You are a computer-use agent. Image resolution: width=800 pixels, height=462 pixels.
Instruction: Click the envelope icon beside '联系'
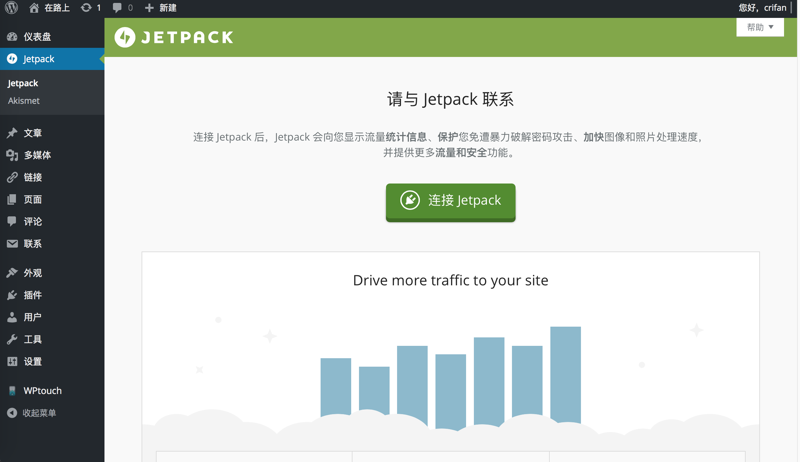click(12, 244)
